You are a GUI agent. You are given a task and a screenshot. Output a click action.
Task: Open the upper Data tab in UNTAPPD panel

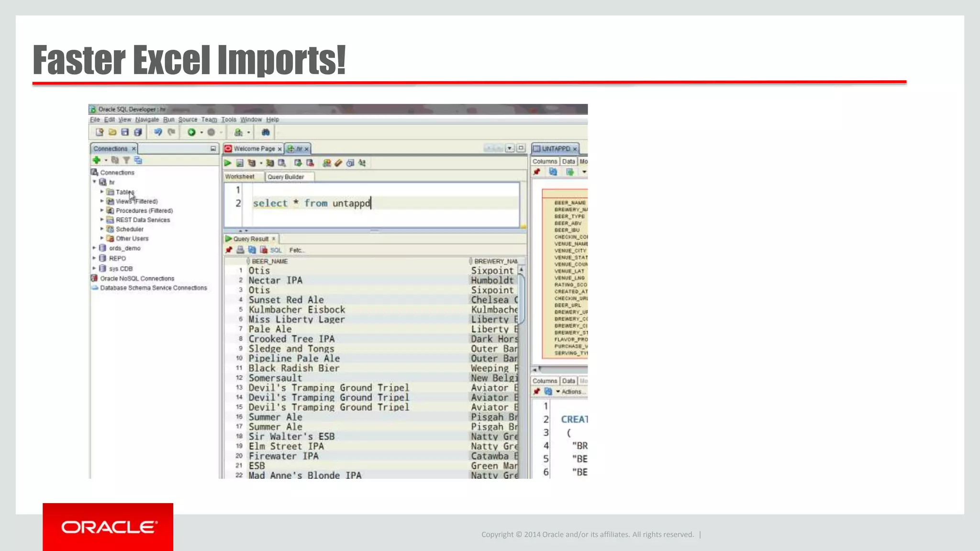pyautogui.click(x=568, y=162)
